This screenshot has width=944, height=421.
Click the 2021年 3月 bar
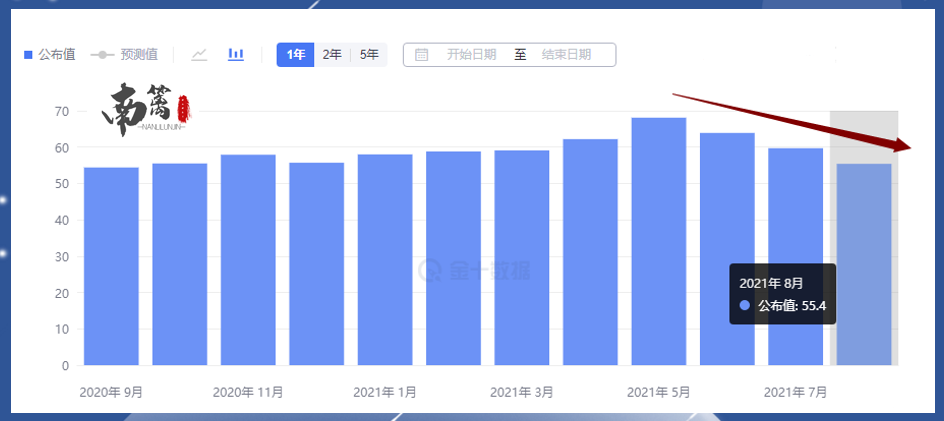[522, 258]
